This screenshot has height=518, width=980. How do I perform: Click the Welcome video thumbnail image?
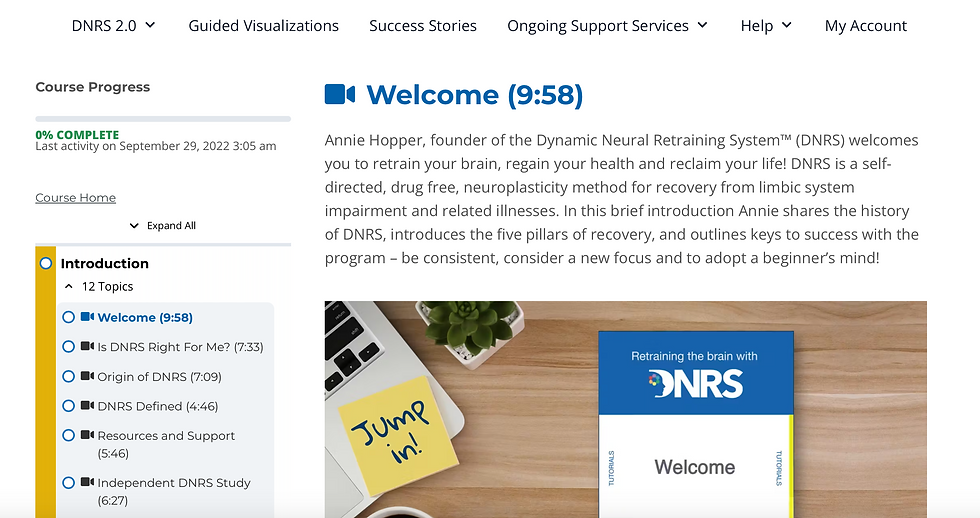626,409
